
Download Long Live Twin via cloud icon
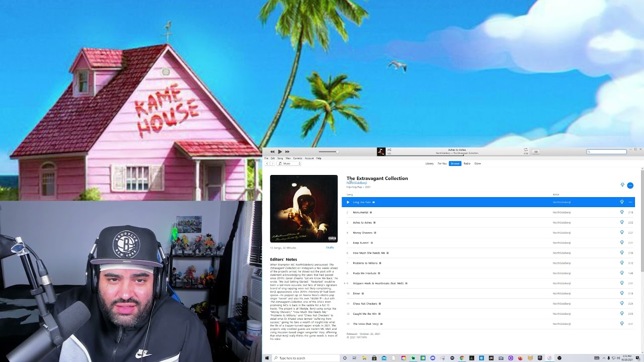(x=622, y=202)
